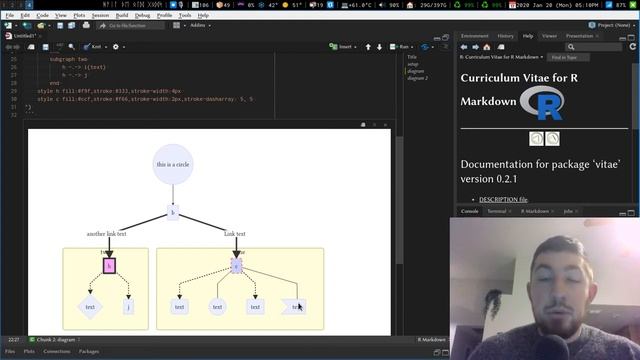
Task: Open the Packages tab in bottom pane
Action: [x=89, y=351]
